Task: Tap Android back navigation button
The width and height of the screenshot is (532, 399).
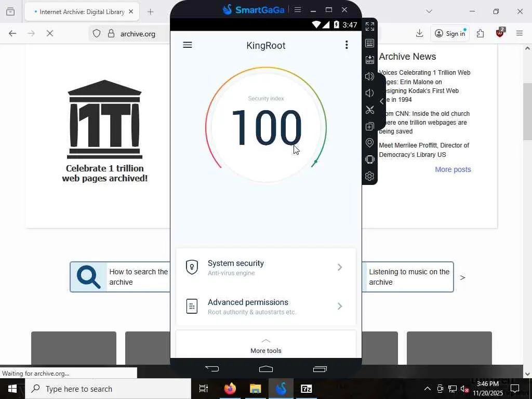Action: (212, 368)
